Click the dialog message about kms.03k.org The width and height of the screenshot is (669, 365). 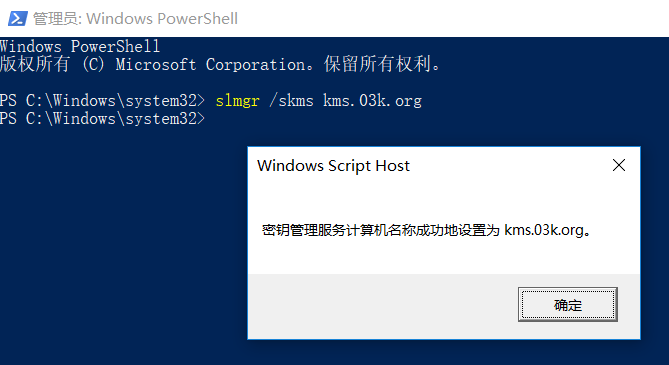click(426, 230)
